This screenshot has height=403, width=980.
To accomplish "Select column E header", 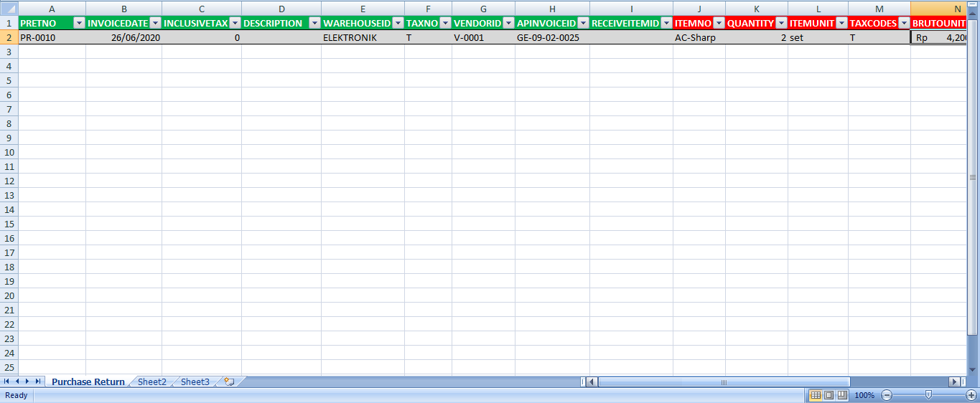I will [x=363, y=9].
